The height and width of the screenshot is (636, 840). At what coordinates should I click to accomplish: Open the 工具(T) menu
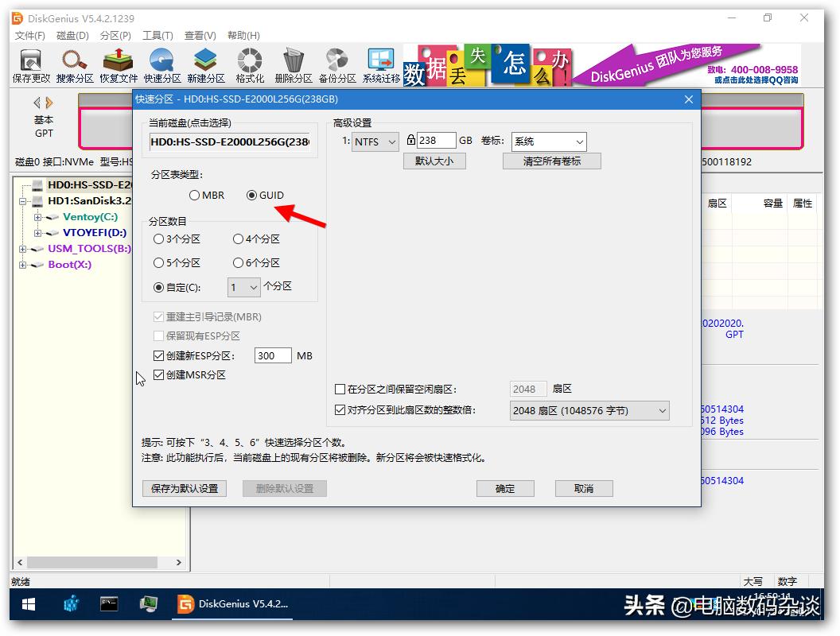157,35
